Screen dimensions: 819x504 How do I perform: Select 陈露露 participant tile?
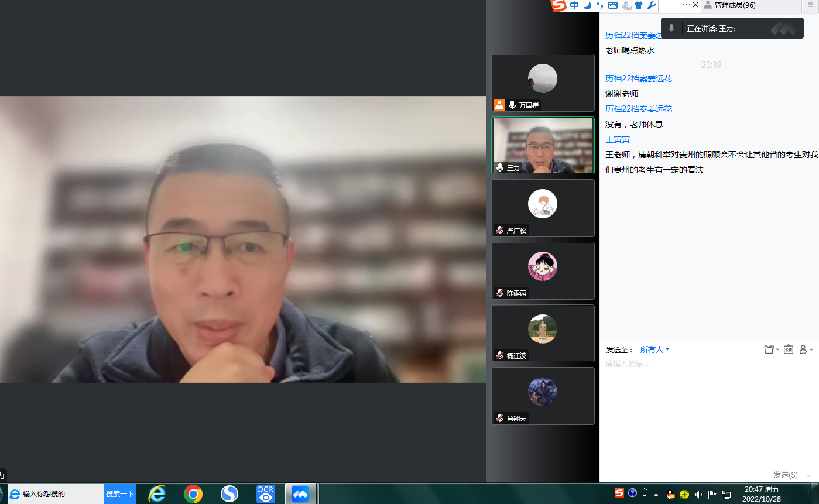coord(543,270)
